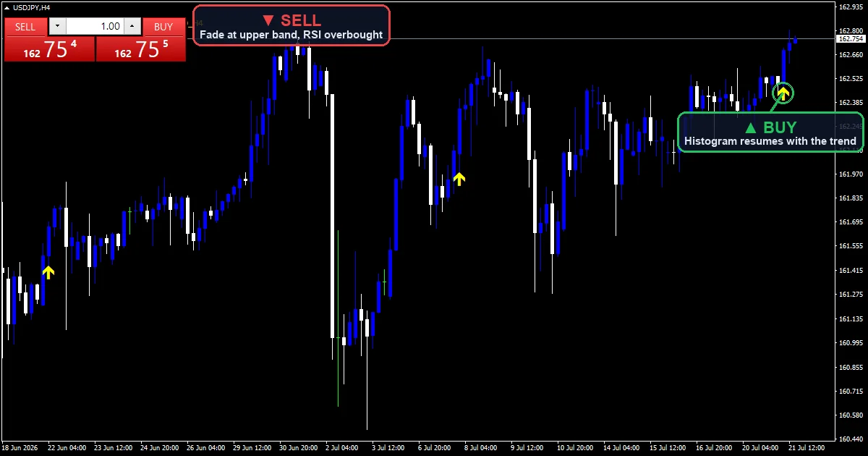Screen dimensions: 868x456
Task: Click the SELL button in trading panel
Action: pyautogui.click(x=25, y=27)
